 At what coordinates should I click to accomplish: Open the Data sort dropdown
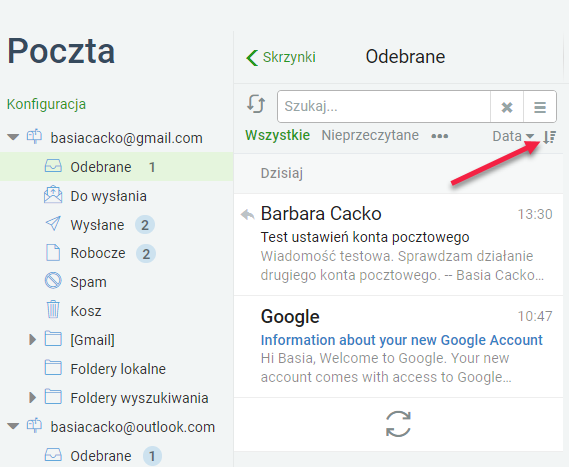pyautogui.click(x=513, y=136)
